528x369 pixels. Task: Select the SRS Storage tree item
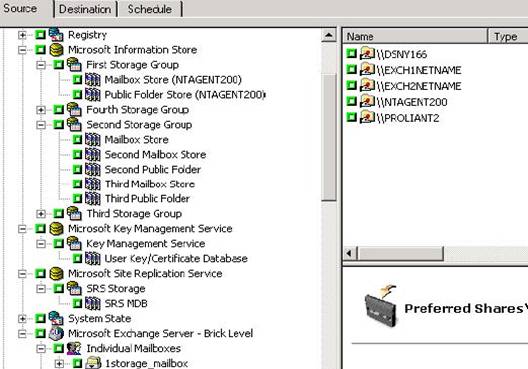coord(116,289)
